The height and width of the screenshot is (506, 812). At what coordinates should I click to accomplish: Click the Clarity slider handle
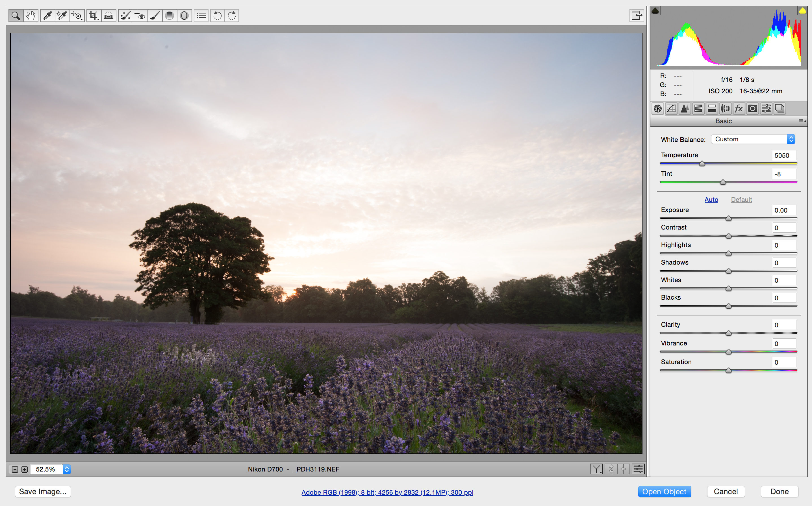point(729,333)
